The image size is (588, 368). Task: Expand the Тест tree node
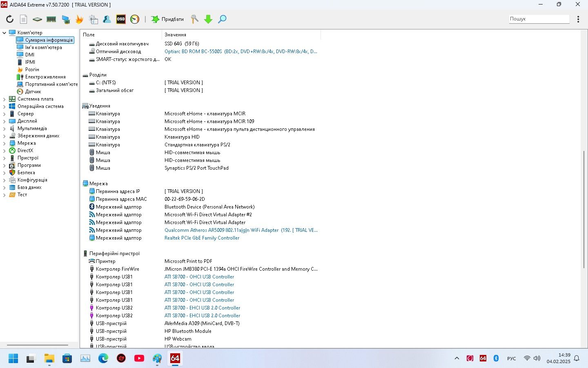coord(4,195)
